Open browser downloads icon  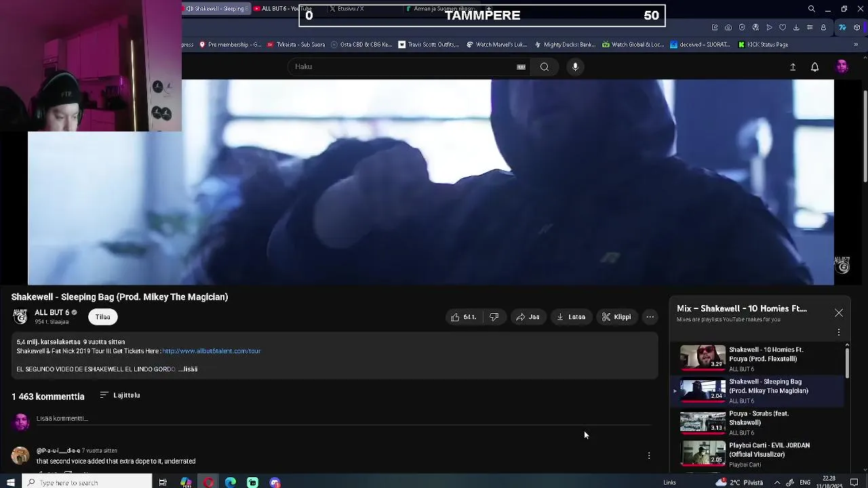point(796,28)
